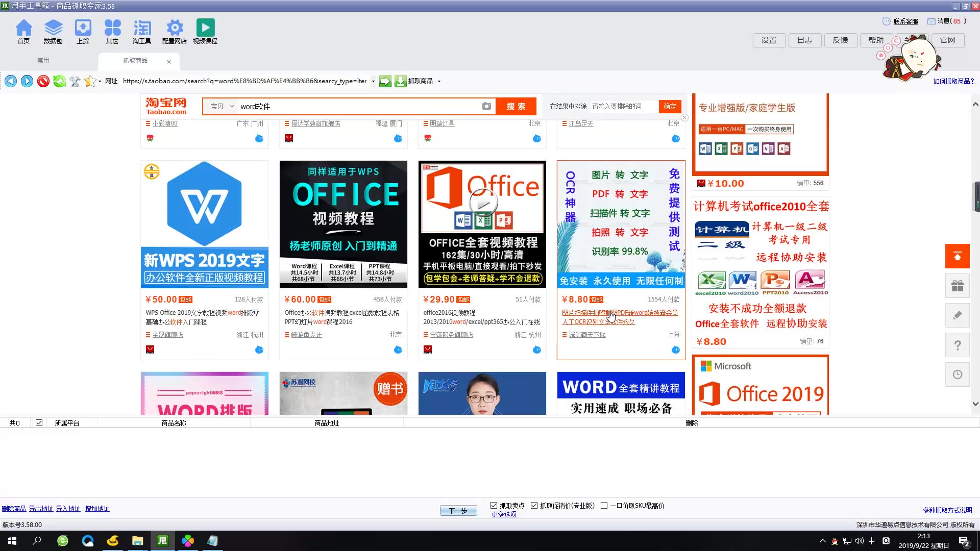Open the notification center icon in taskbar
Screen dimensions: 980x551
click(964, 541)
